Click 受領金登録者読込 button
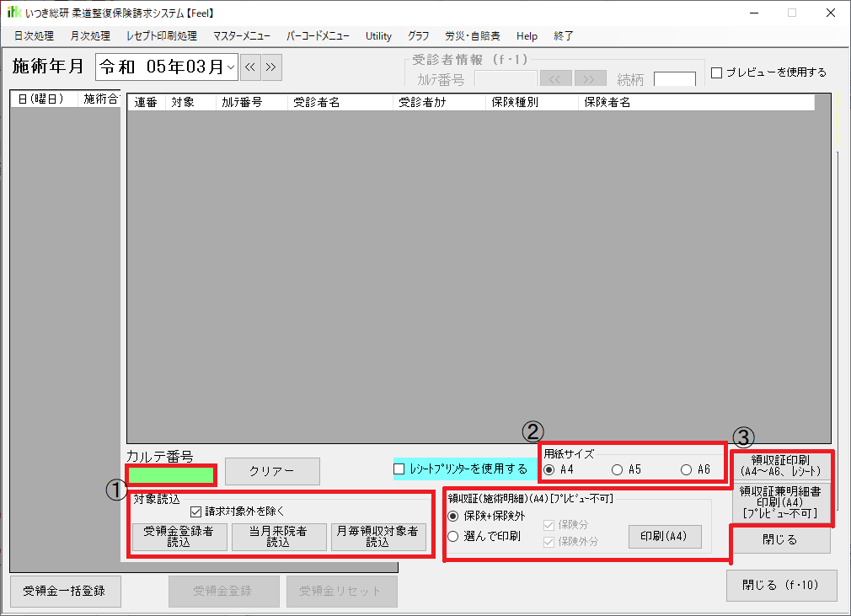This screenshot has width=851, height=616. coord(179,537)
